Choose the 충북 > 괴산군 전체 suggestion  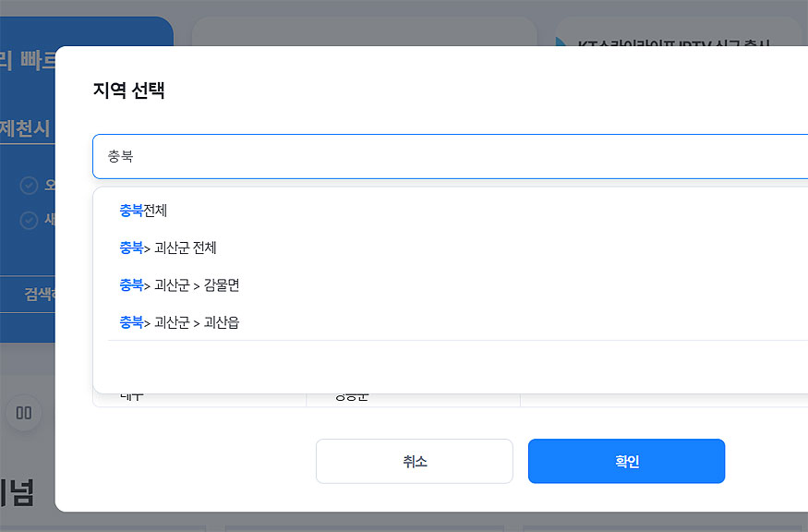coord(166,248)
